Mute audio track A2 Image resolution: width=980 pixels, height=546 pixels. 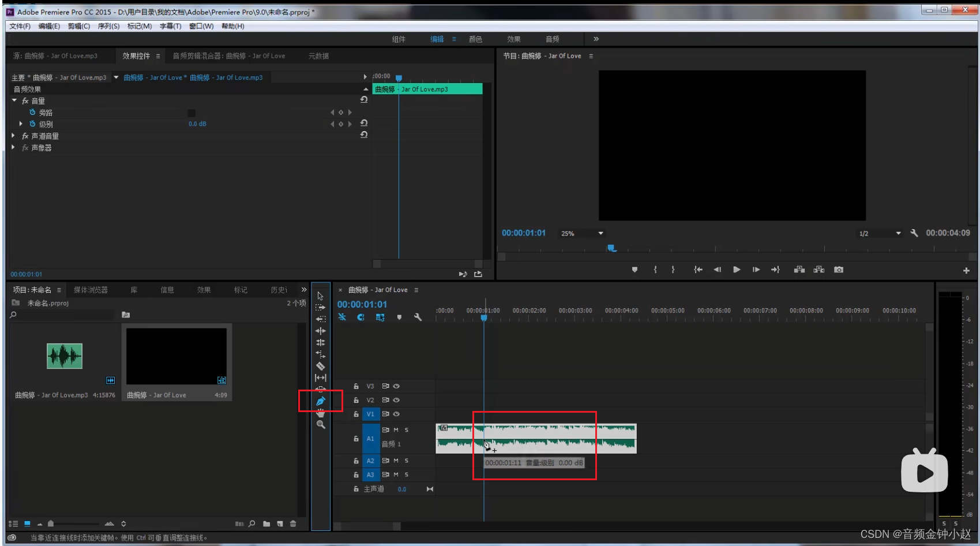396,461
